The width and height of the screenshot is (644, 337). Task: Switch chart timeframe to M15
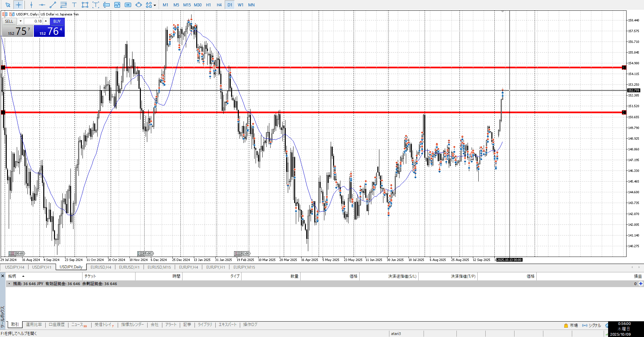[187, 5]
